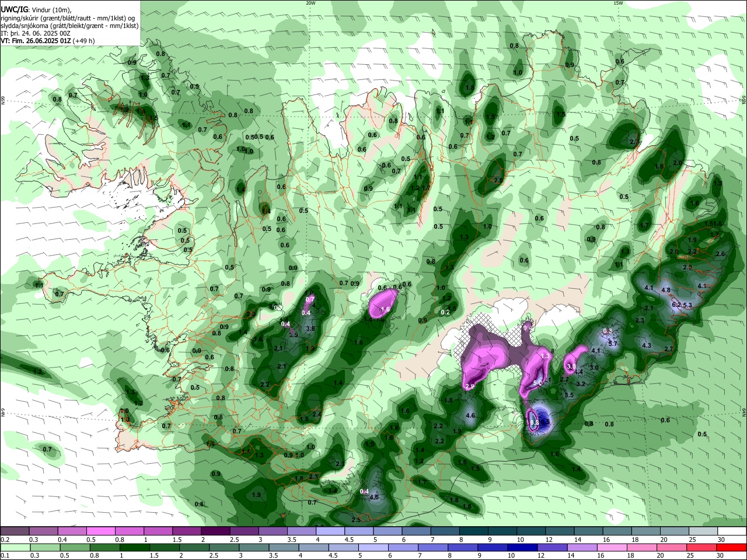The height and width of the screenshot is (560, 747).
Task: Select the pale gray swatch between 25 and 30 in the upper legend row
Action: point(704,531)
